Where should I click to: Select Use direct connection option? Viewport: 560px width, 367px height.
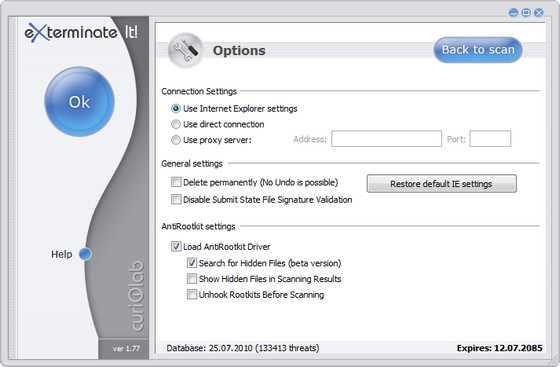click(176, 124)
